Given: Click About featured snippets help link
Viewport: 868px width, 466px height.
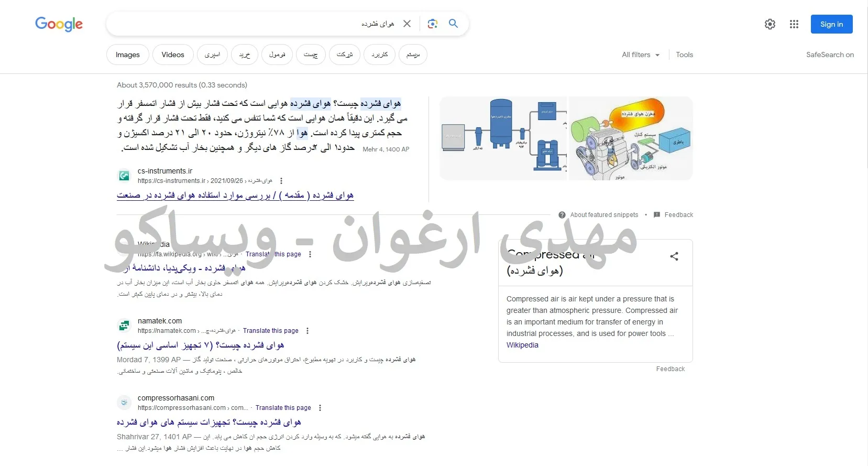Looking at the screenshot, I should tap(603, 215).
